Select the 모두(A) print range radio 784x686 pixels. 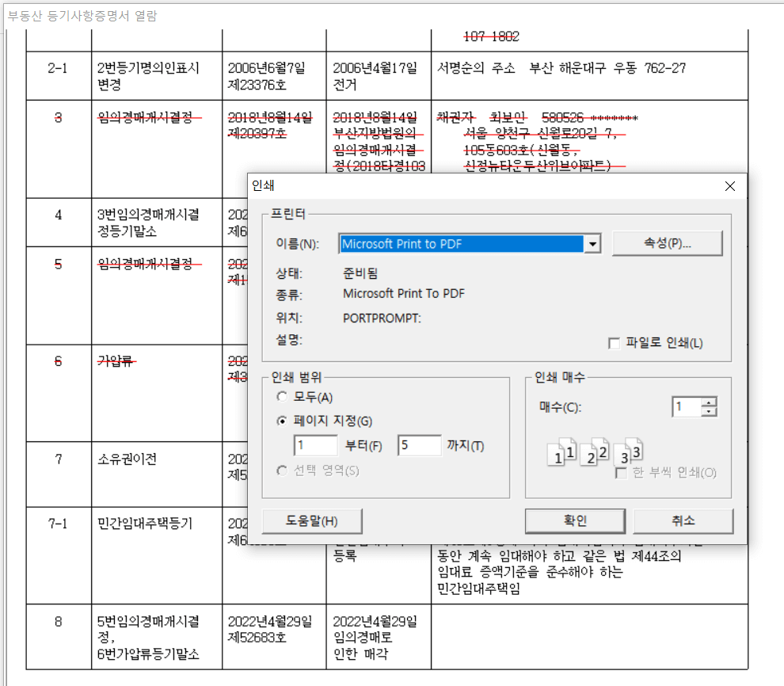point(282,397)
